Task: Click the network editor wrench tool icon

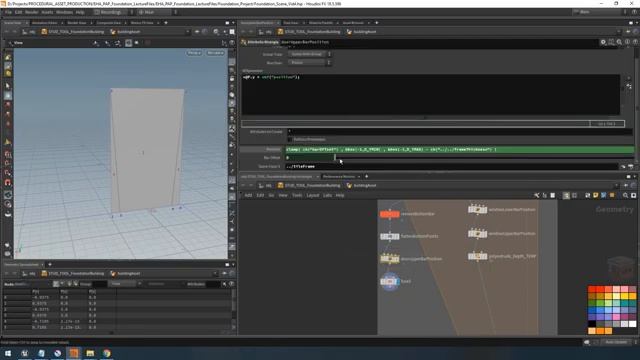Action: [x=536, y=196]
